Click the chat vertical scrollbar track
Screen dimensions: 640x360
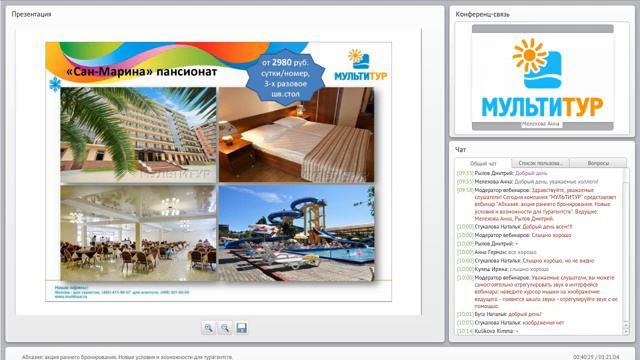click(626, 245)
